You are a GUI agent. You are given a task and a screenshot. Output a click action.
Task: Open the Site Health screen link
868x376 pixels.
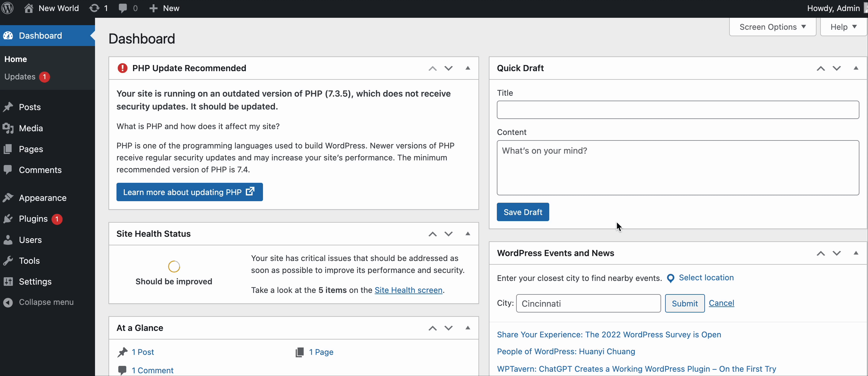click(x=408, y=290)
